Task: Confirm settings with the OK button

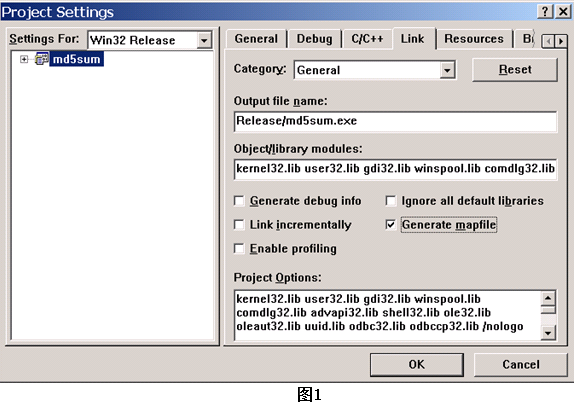Action: [417, 364]
